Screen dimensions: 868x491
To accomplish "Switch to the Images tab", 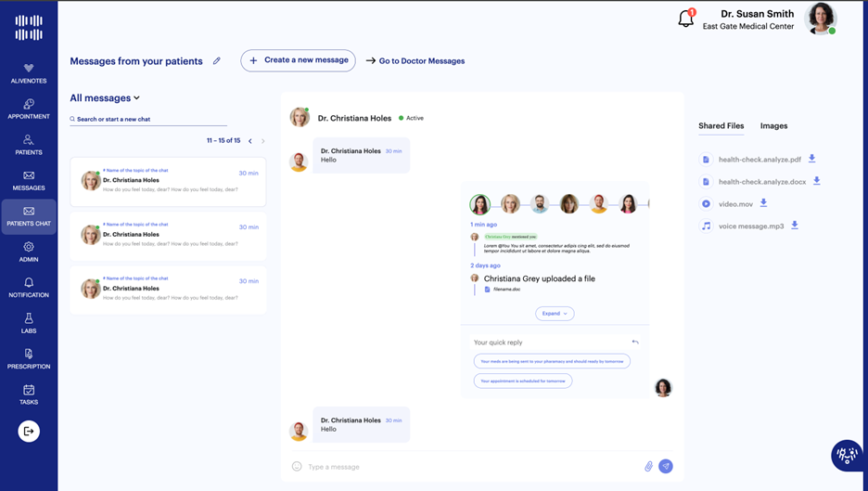I will [x=773, y=125].
